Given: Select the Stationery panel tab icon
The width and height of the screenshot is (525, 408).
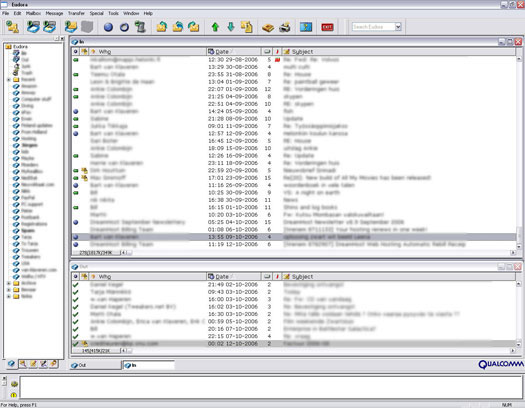Looking at the screenshot, I should tap(33, 364).
